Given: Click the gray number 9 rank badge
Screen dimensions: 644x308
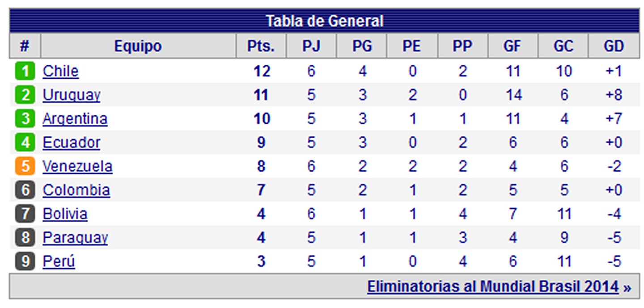Looking at the screenshot, I should coord(25,261).
